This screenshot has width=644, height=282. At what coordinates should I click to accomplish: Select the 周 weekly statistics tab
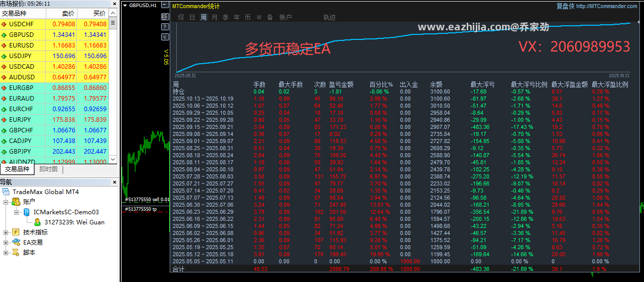click(x=203, y=17)
